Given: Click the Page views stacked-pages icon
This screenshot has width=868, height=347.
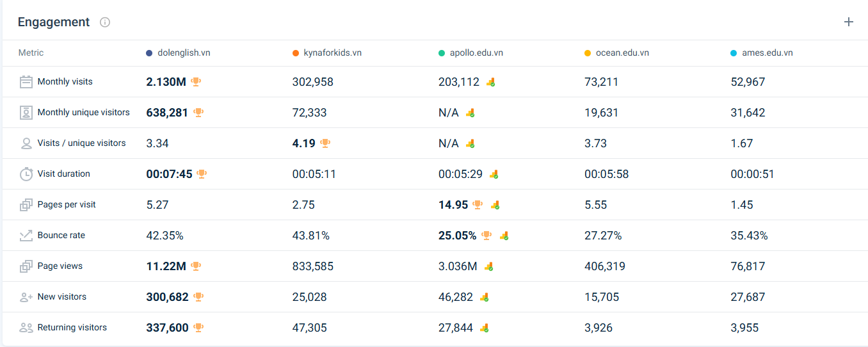Looking at the screenshot, I should pyautogui.click(x=26, y=266).
